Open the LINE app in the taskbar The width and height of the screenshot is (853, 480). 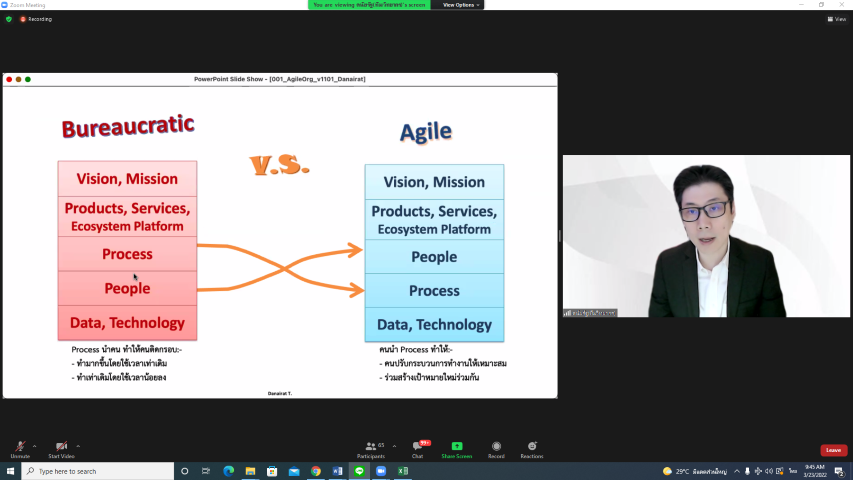pos(359,471)
